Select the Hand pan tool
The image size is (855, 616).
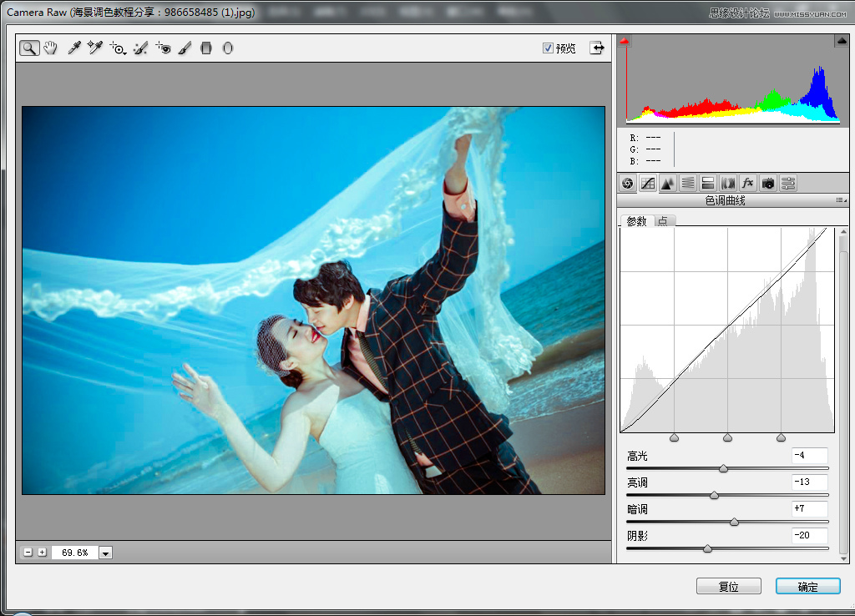coord(51,48)
